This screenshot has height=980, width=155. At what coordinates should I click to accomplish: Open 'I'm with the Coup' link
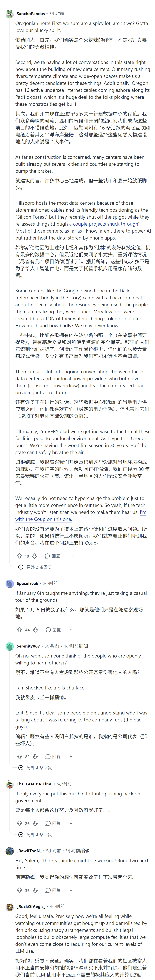[x=81, y=515]
